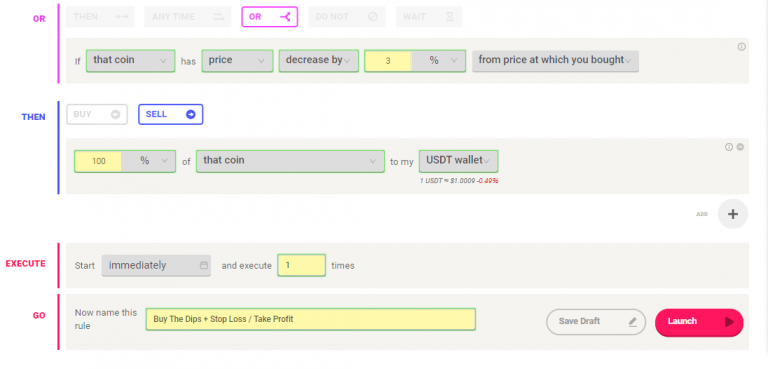Image resolution: width=768 pixels, height=369 pixels.
Task: Choose the WAIT hourglass operator
Action: coord(429,17)
